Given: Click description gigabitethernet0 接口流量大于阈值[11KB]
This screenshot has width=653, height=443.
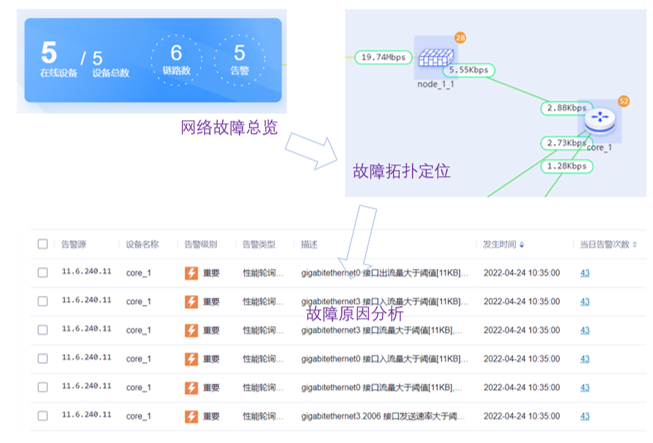Looking at the screenshot, I should (x=381, y=388).
